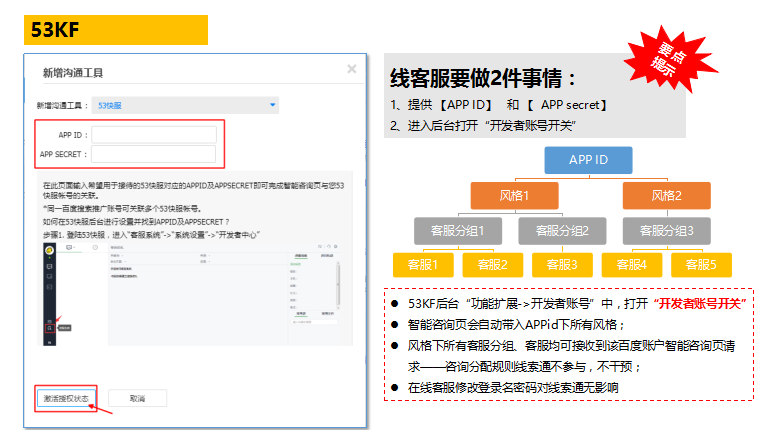Select the yellow 客服5 box
This screenshot has width=778, height=430.
click(701, 265)
